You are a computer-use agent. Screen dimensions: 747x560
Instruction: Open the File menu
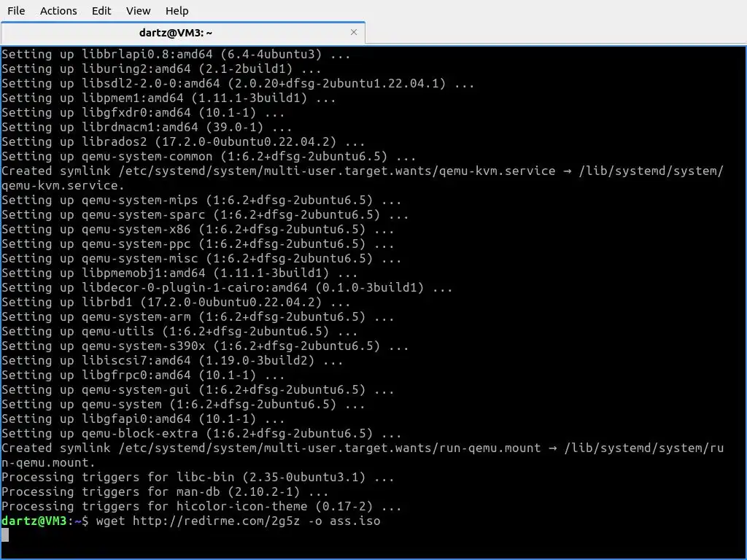(x=16, y=10)
